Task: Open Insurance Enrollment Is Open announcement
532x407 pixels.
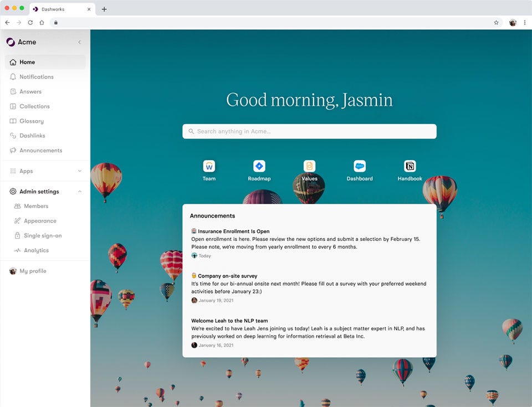Action: [233, 231]
